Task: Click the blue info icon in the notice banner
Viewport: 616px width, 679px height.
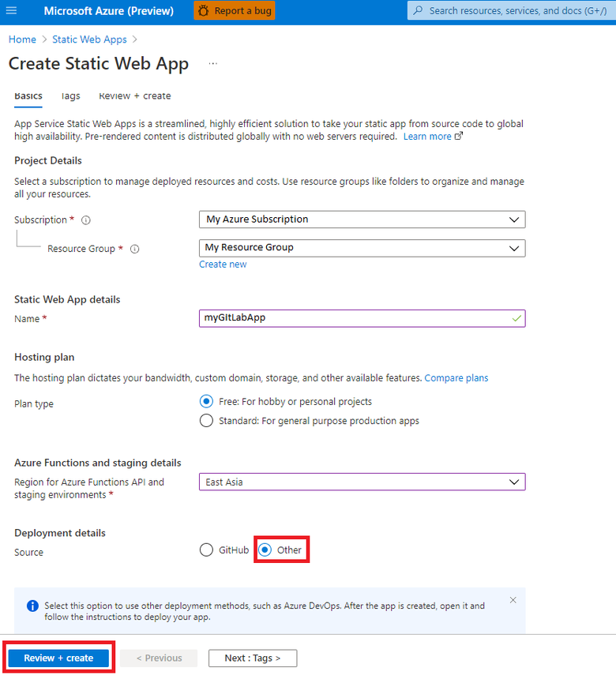Action: (x=32, y=606)
